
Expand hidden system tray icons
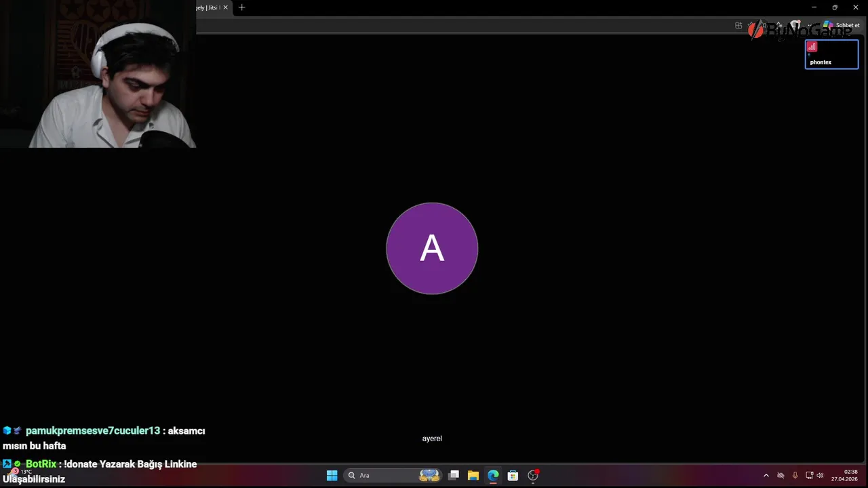click(766, 476)
